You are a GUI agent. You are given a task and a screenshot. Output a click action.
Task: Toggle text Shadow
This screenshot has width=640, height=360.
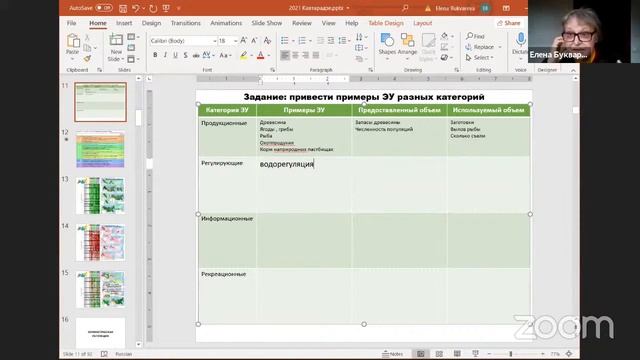[186, 55]
